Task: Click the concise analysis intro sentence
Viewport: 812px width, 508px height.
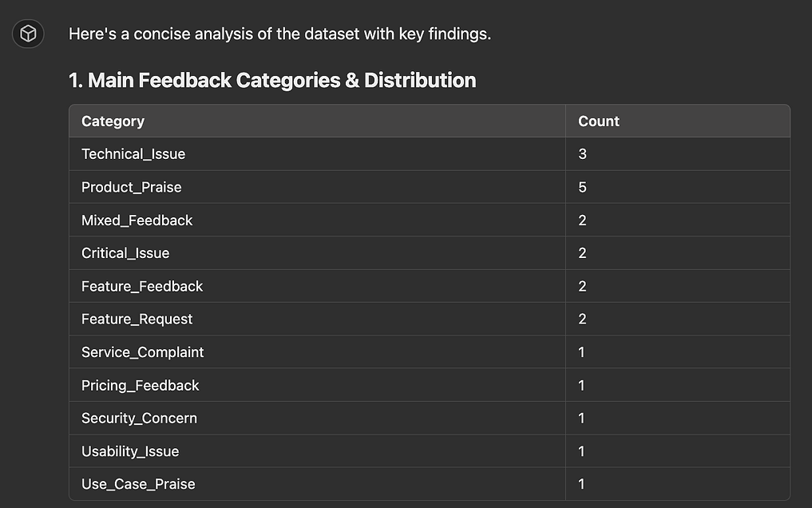Action: (279, 34)
